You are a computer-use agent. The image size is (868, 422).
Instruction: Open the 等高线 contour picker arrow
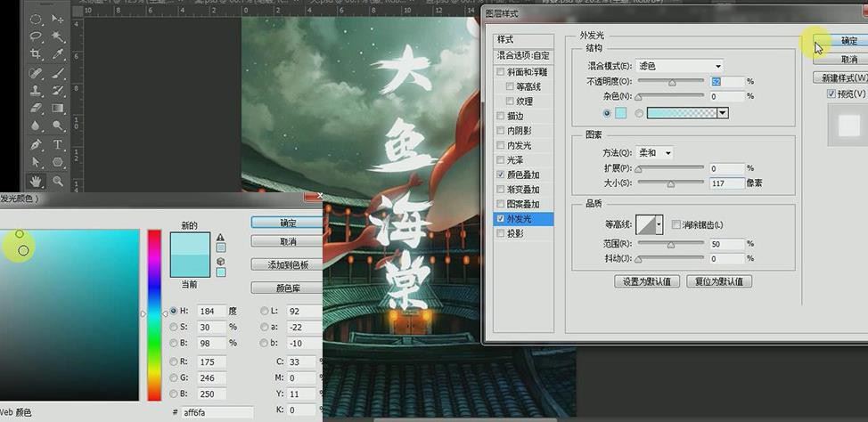(x=659, y=225)
